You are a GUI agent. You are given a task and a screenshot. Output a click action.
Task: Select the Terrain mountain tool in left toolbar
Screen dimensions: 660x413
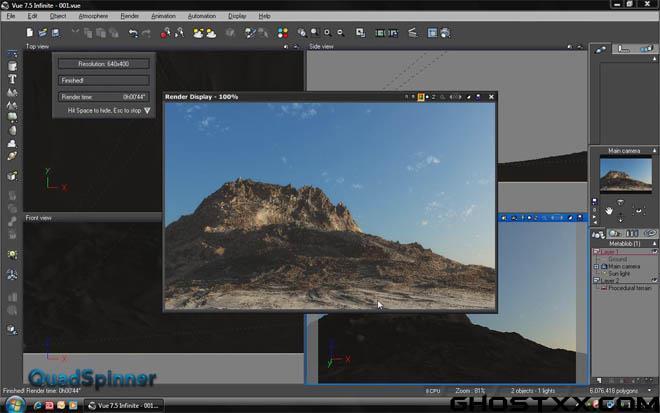[12, 91]
